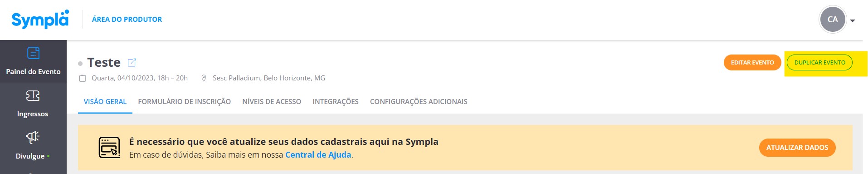868x174 pixels.
Task: Click the Editar Evento button
Action: (752, 63)
